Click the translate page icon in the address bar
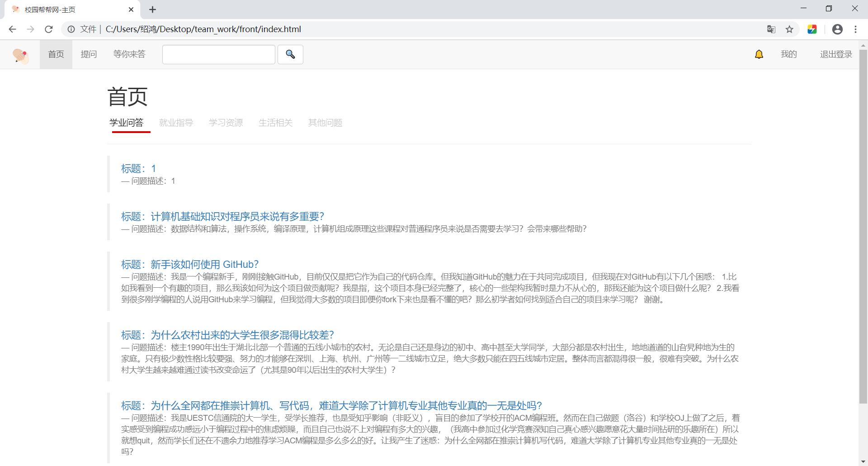 coord(771,29)
